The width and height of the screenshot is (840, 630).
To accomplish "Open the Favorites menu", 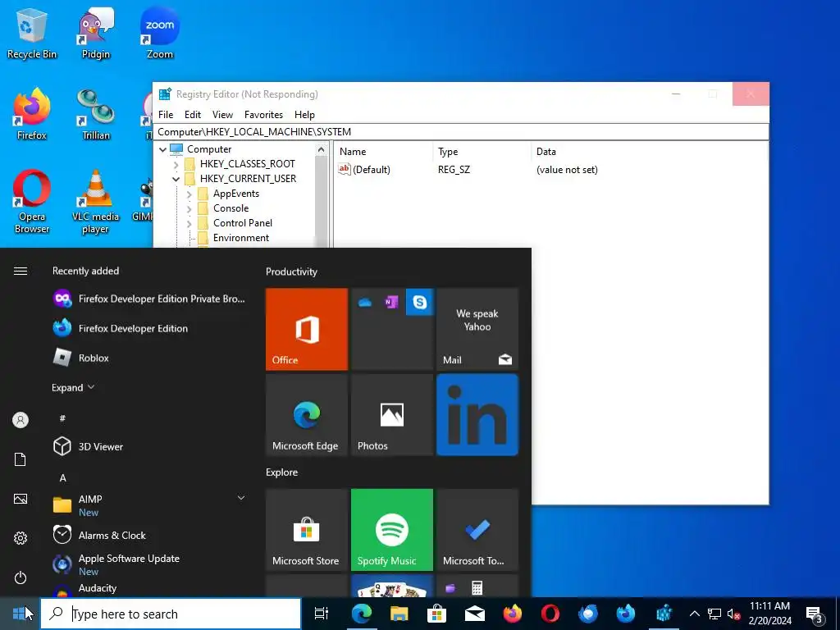I will (x=263, y=115).
